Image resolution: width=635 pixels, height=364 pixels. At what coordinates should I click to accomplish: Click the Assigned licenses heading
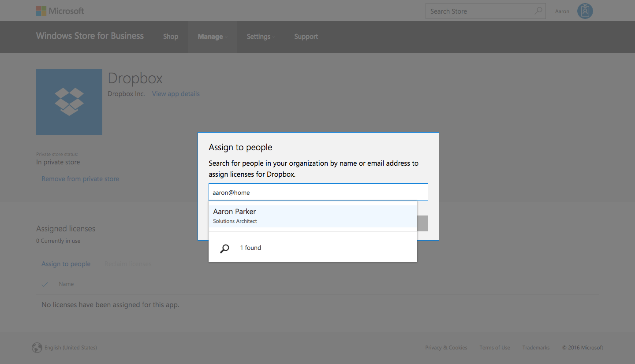tap(66, 229)
